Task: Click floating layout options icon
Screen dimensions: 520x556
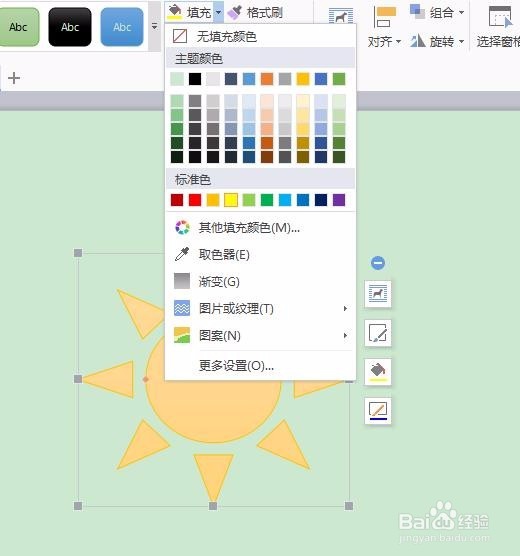Action: pos(378,294)
